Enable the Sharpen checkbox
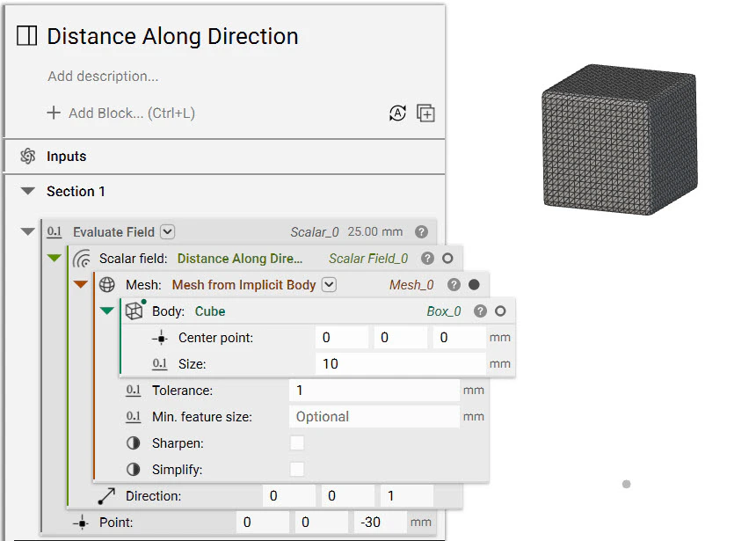The height and width of the screenshot is (541, 756). tap(297, 443)
